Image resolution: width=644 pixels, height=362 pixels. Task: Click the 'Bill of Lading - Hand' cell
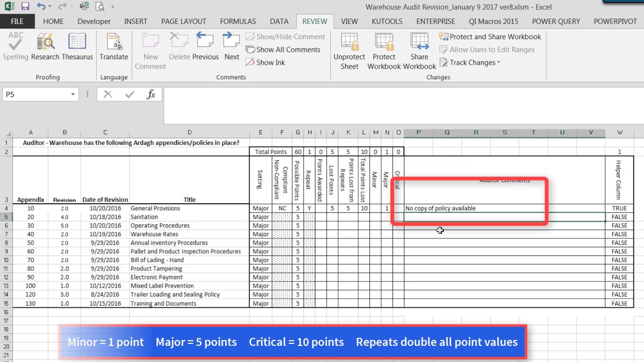(x=189, y=260)
